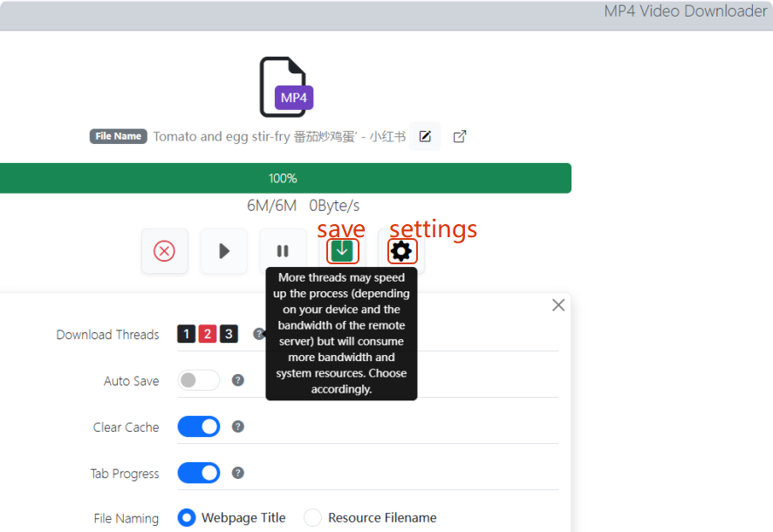Viewport: 773px width, 532px height.
Task: Turn off the Tab Progress toggle
Action: pyautogui.click(x=199, y=473)
